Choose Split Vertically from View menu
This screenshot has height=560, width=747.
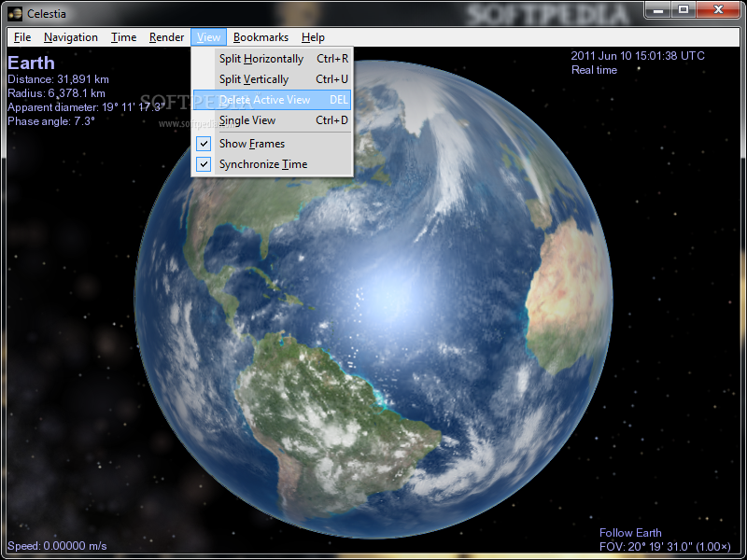[272, 79]
